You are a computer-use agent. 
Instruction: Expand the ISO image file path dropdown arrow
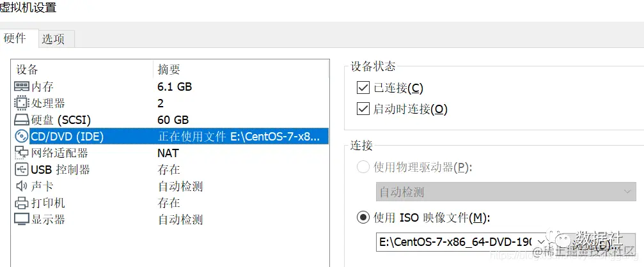[539, 242]
